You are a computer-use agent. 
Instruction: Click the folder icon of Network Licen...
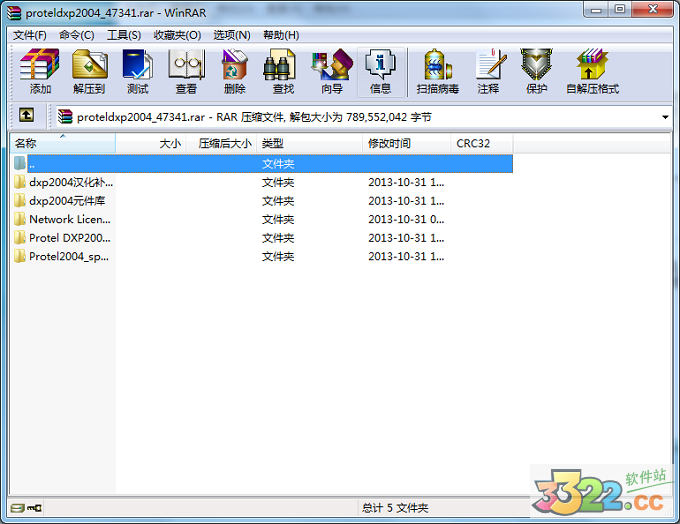20,219
